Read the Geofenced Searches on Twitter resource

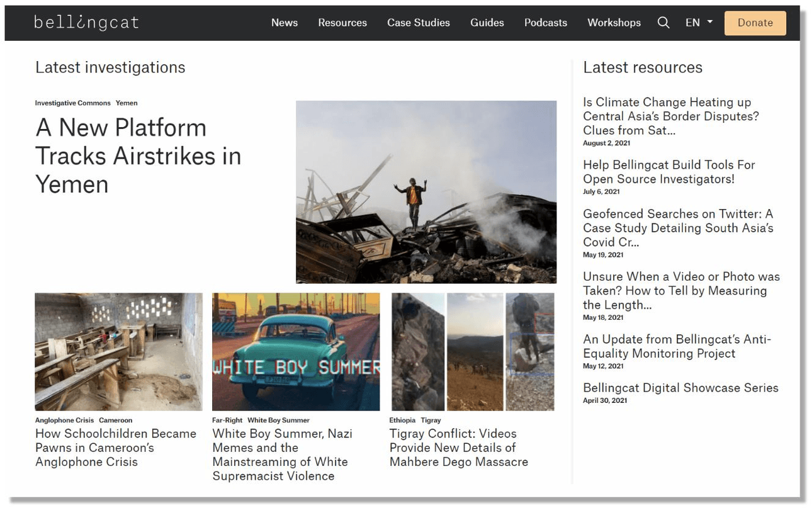[x=677, y=228]
